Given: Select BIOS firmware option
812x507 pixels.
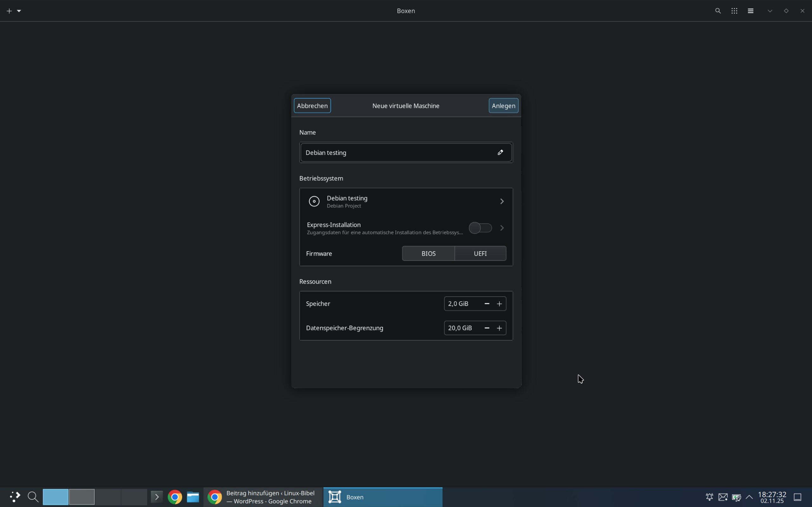Looking at the screenshot, I should point(428,253).
